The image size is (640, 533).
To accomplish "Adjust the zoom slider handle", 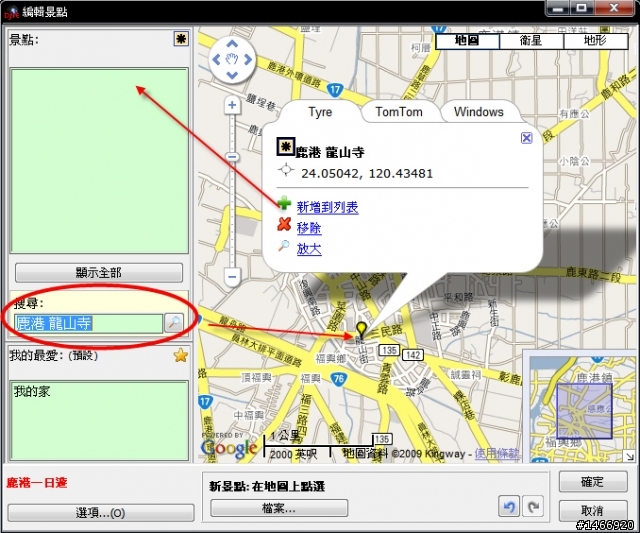I will click(x=232, y=157).
